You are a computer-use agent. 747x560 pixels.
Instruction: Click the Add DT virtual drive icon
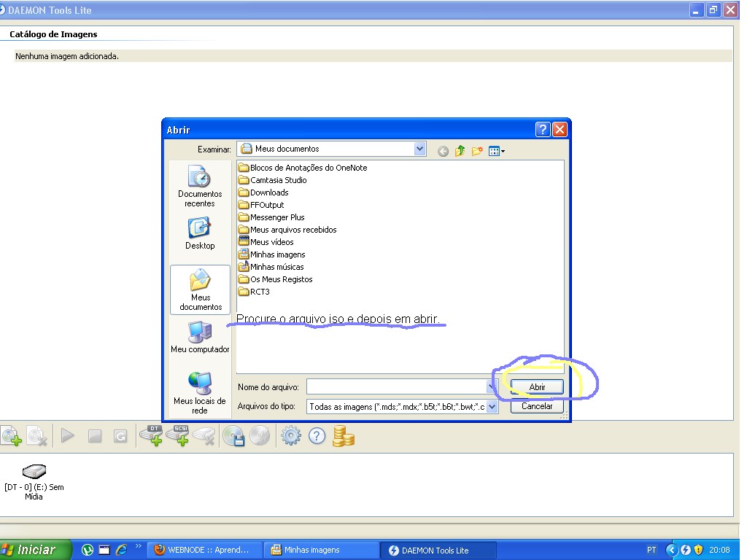tap(152, 436)
